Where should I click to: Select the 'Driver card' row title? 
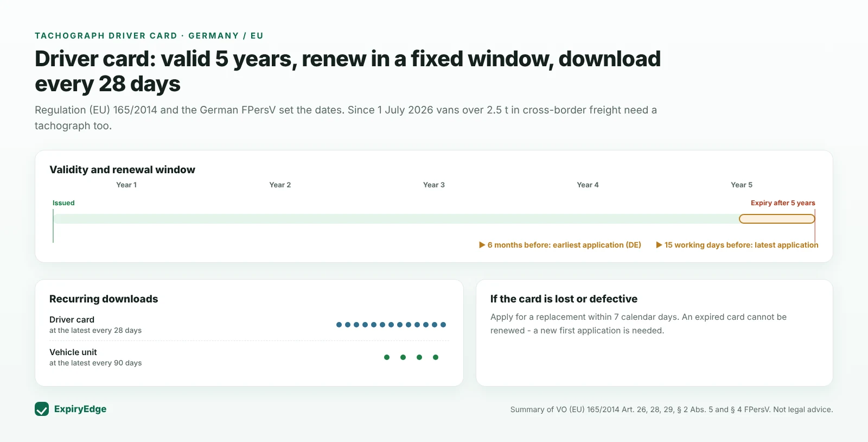pos(72,319)
